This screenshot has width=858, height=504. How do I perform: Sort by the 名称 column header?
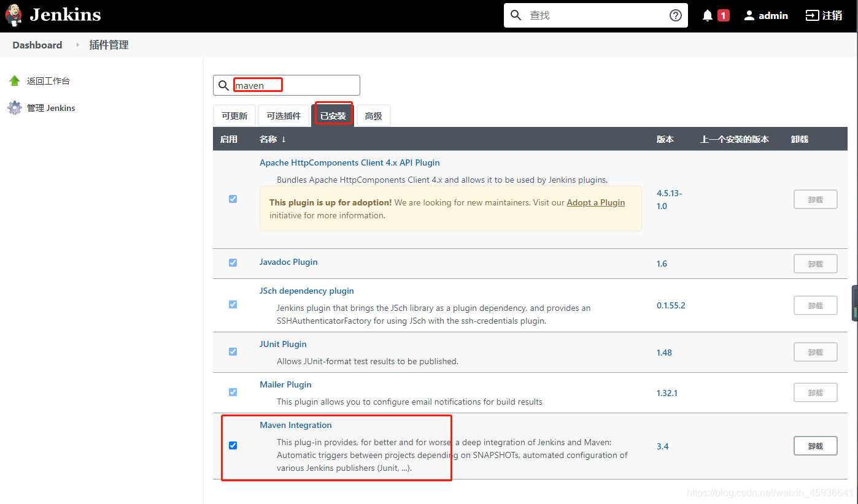coord(272,139)
